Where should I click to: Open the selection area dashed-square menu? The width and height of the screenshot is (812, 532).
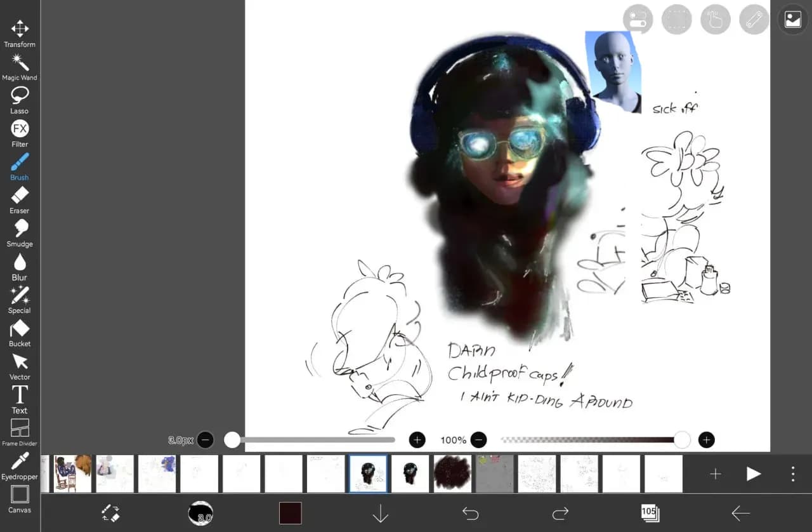pyautogui.click(x=676, y=20)
